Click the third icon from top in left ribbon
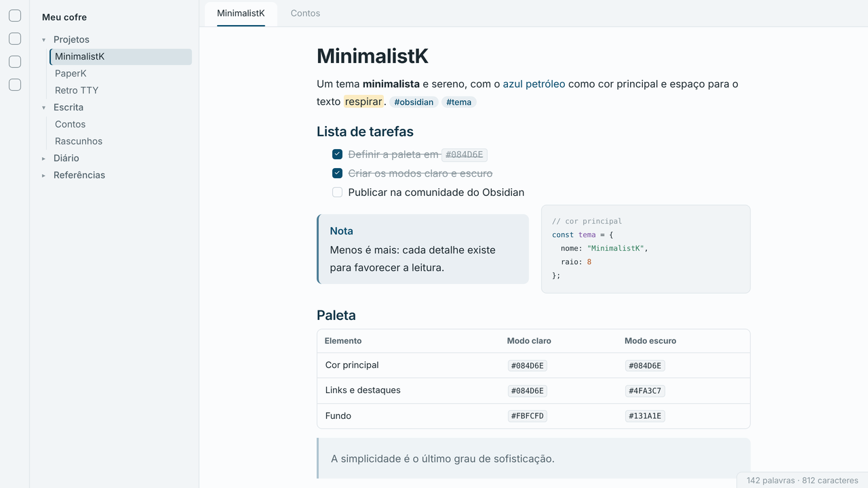This screenshot has height=488, width=868. pyautogui.click(x=15, y=62)
